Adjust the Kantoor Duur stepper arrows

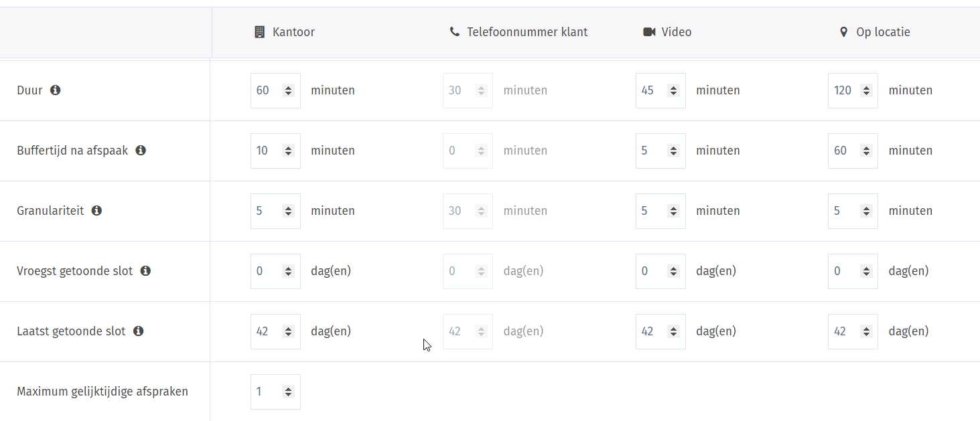(x=288, y=90)
